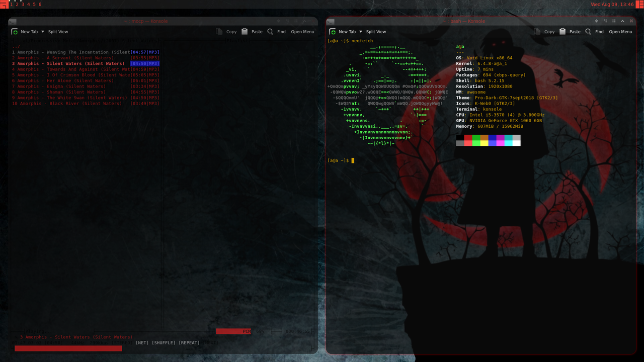The image size is (644, 362).
Task: Click the terminal icon in bash Konsole title bar
Action: pyautogui.click(x=331, y=21)
